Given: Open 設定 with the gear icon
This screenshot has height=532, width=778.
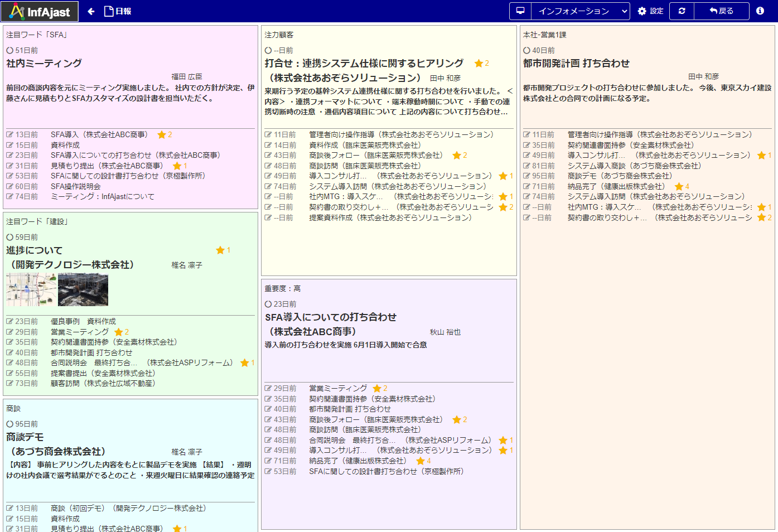Looking at the screenshot, I should 650,11.
